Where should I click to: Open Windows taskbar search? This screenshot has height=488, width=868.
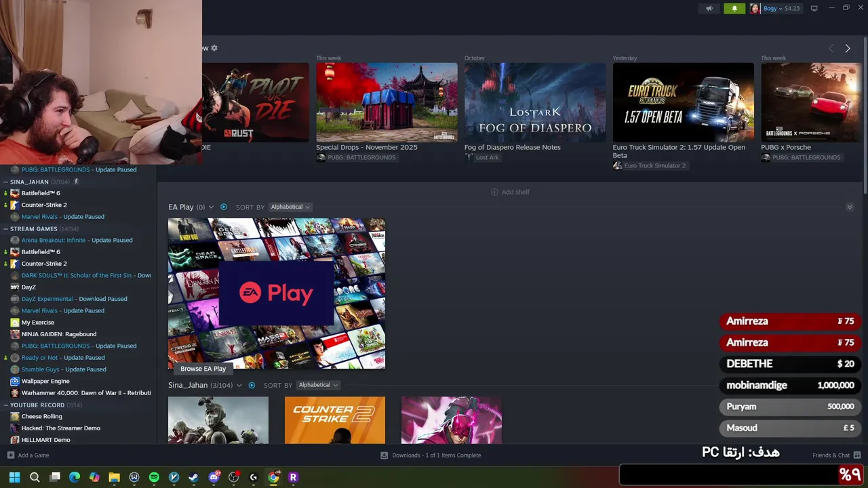pos(35,477)
